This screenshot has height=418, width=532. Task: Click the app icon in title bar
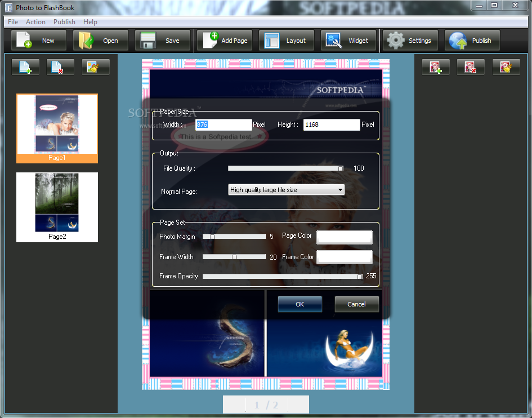coord(8,7)
